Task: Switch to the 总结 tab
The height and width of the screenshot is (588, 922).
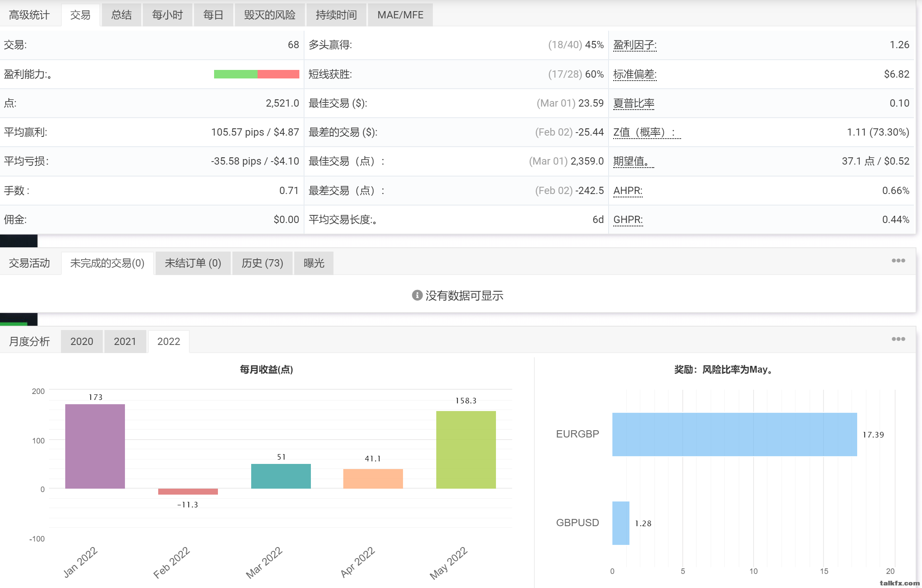Action: (122, 15)
